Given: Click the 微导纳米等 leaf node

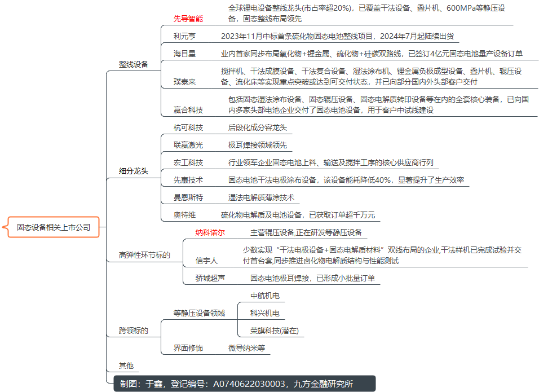Looking at the screenshot, I should point(246,348).
